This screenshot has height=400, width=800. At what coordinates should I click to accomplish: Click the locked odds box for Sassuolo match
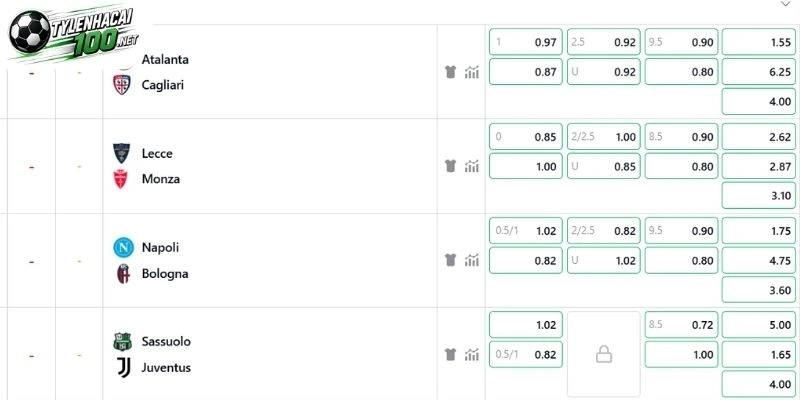[604, 354]
